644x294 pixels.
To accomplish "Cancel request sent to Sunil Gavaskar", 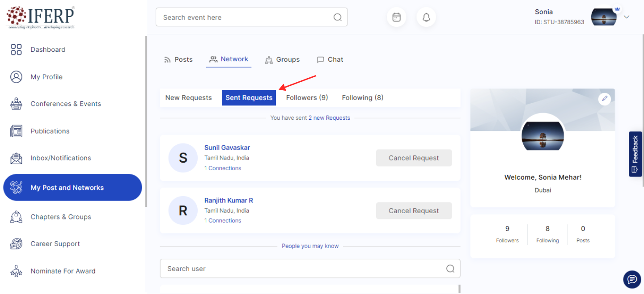I will [x=414, y=158].
